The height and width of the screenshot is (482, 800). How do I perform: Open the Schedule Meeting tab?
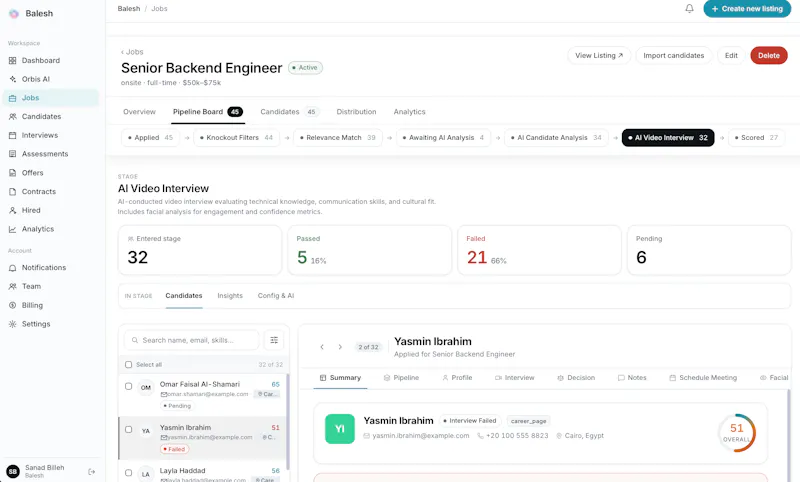point(703,378)
